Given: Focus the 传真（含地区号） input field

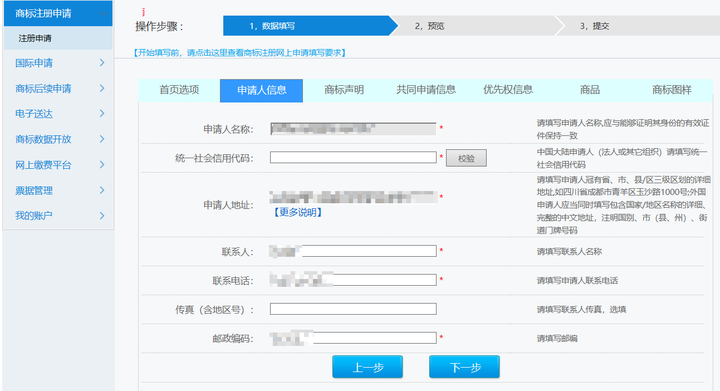Looking at the screenshot, I should coord(353,309).
